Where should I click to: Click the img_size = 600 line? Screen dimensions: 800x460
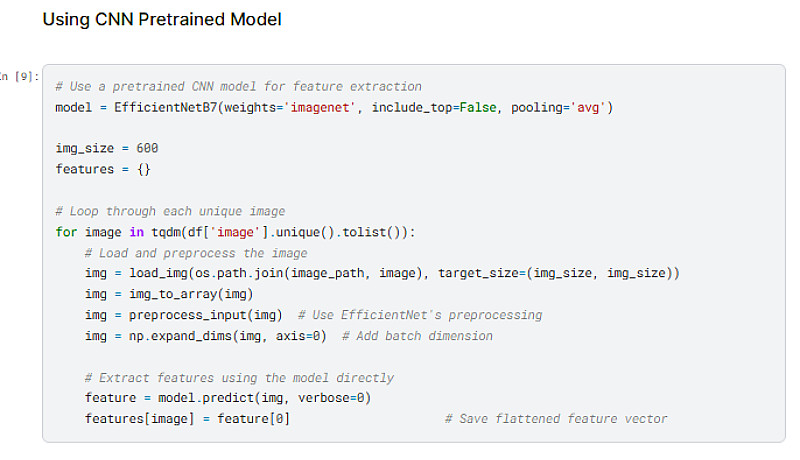tap(107, 148)
